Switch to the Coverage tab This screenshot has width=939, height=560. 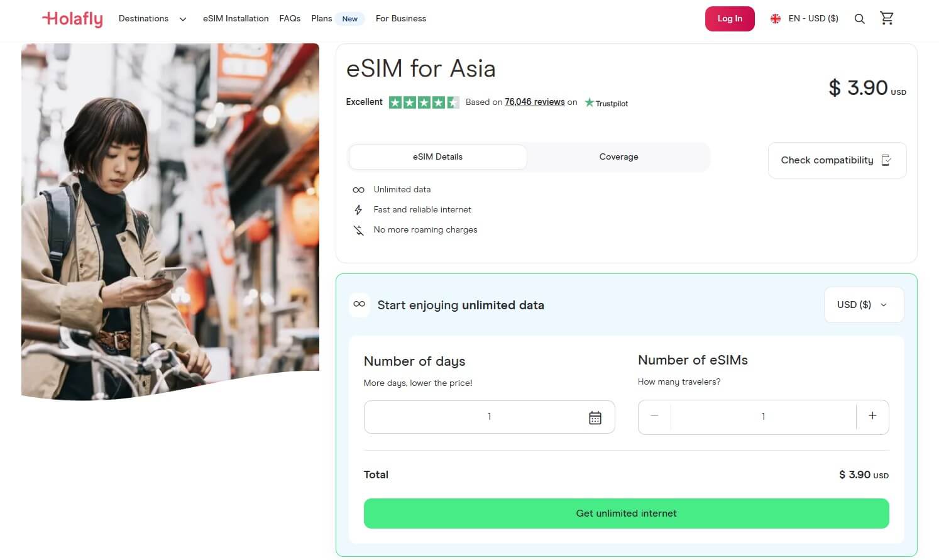click(x=618, y=157)
